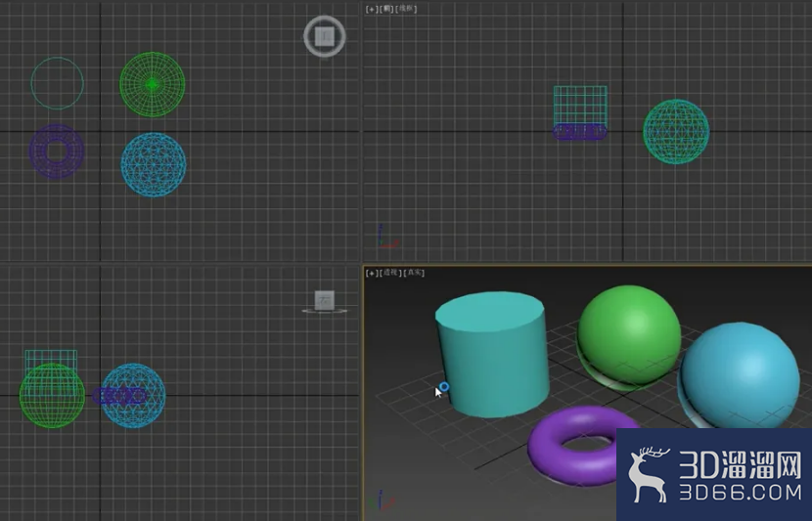The image size is (812, 521).
Task: Select the green wireframe sphere in the top-left viewport
Action: [153, 84]
